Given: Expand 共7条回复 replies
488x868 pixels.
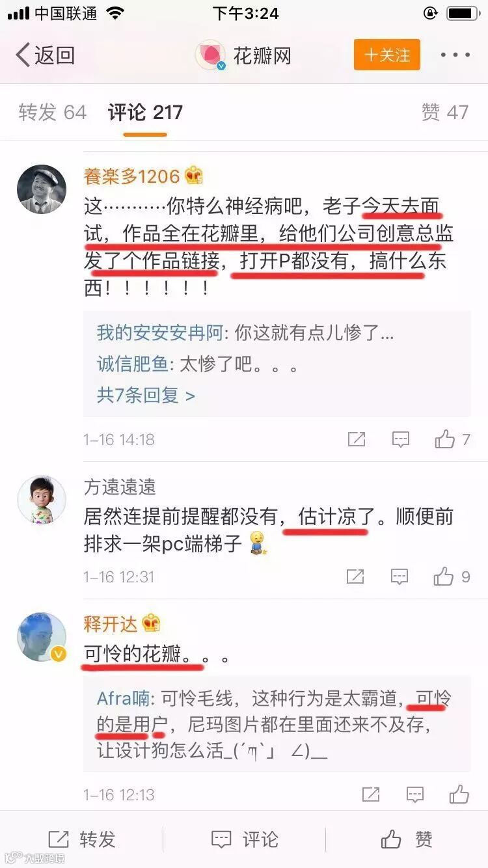Looking at the screenshot, I should pyautogui.click(x=146, y=395).
